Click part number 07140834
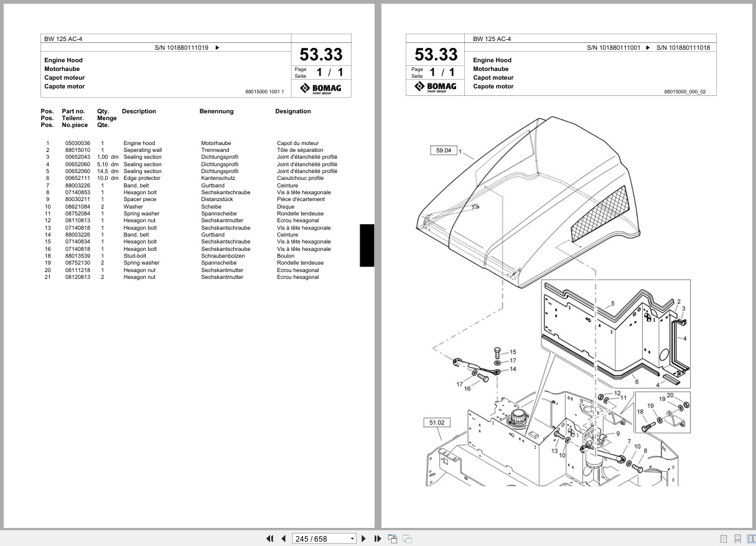The image size is (756, 546). [x=78, y=242]
